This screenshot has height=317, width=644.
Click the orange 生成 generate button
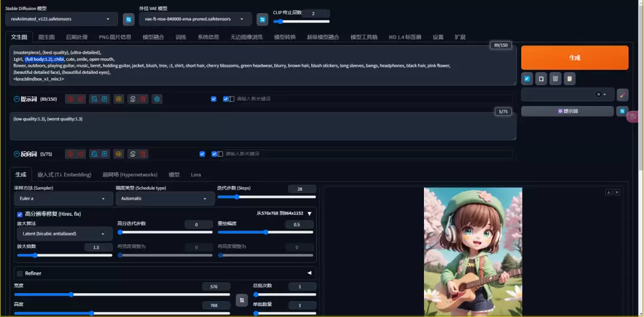tap(574, 58)
